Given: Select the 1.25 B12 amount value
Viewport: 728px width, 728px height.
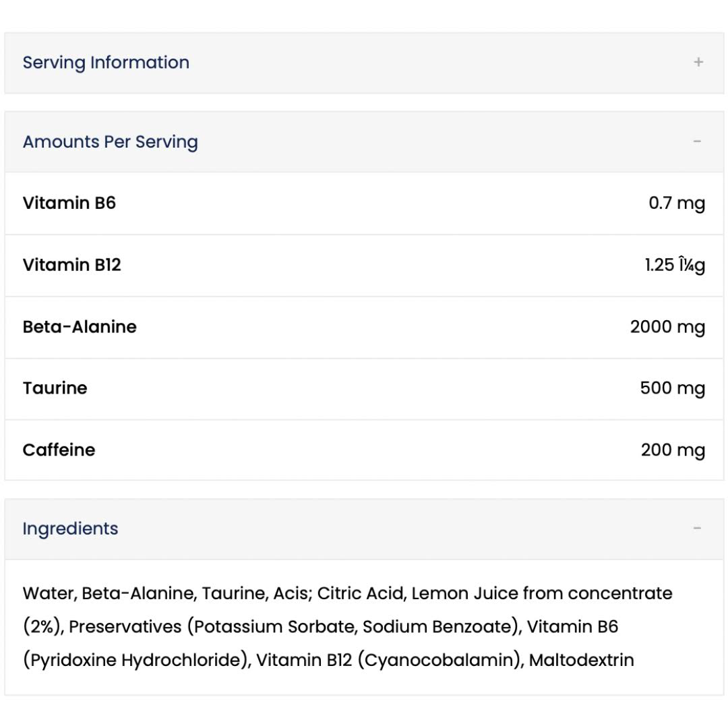Looking at the screenshot, I should 675,265.
